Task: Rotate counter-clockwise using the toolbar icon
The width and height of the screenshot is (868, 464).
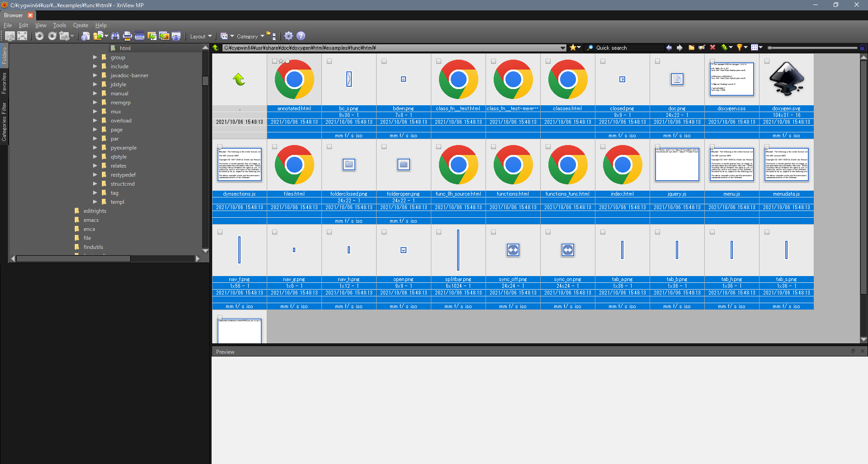Action: (39, 36)
